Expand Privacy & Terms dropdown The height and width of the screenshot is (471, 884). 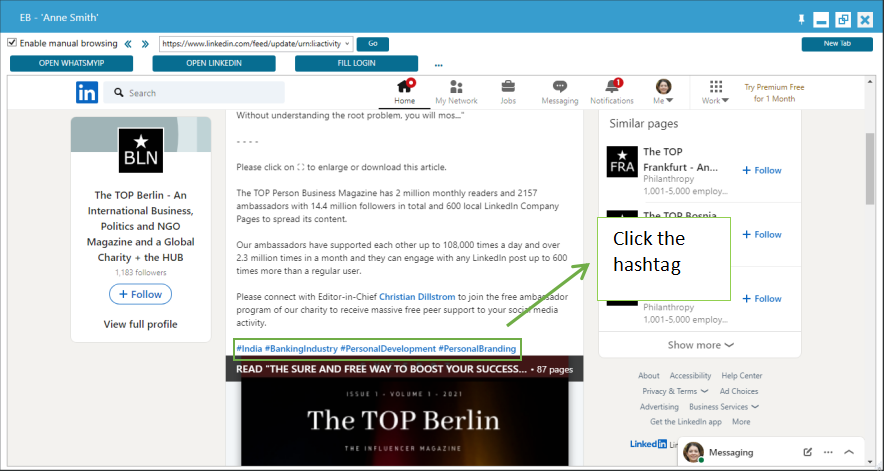point(675,391)
